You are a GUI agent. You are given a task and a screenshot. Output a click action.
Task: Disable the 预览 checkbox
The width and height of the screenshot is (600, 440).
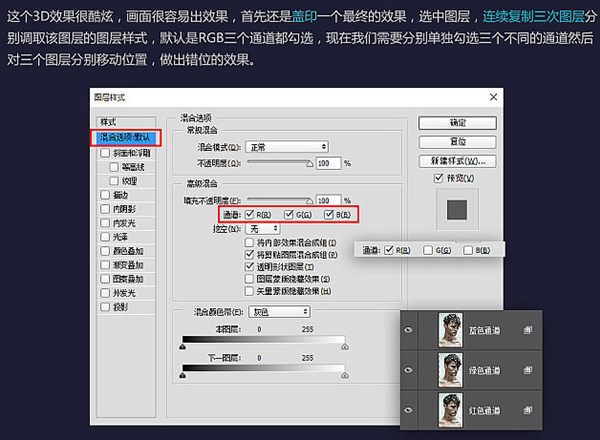pyautogui.click(x=438, y=178)
